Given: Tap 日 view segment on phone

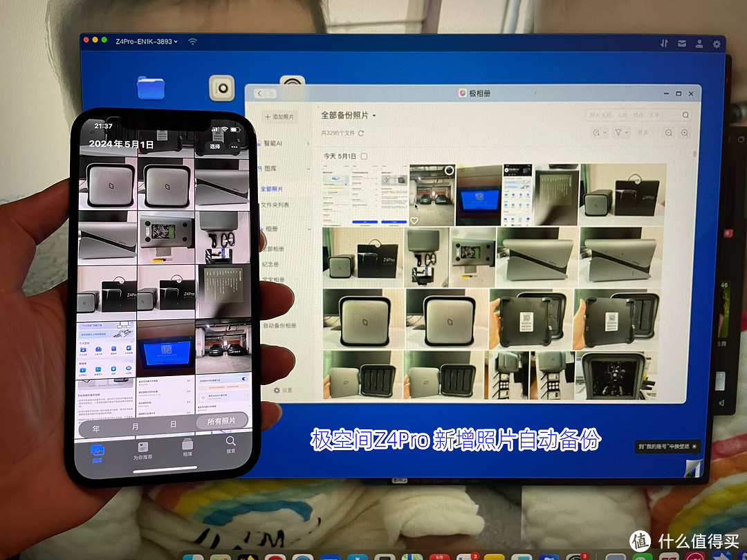Looking at the screenshot, I should point(174,424).
